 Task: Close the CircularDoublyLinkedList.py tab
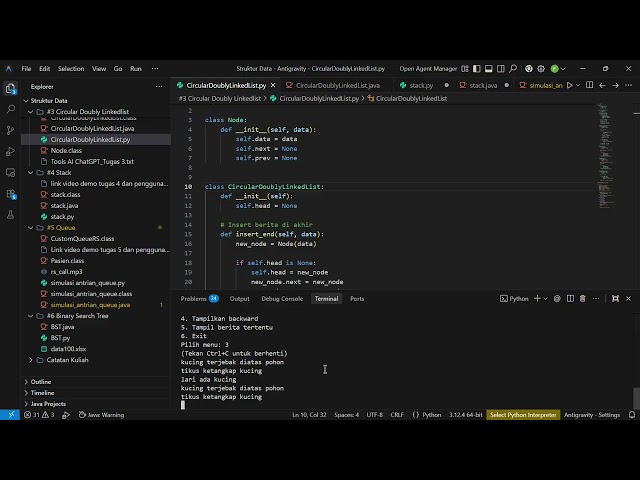coord(273,85)
